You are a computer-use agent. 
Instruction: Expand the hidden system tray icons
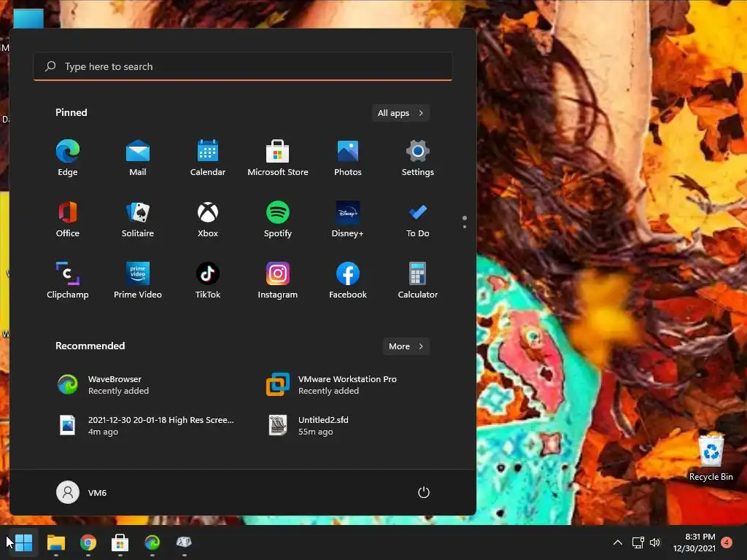tap(617, 542)
